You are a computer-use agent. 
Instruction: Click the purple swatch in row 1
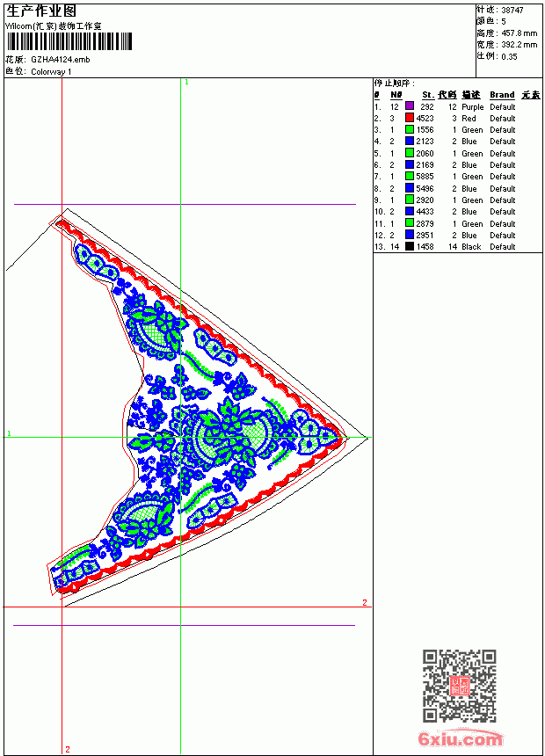click(410, 106)
